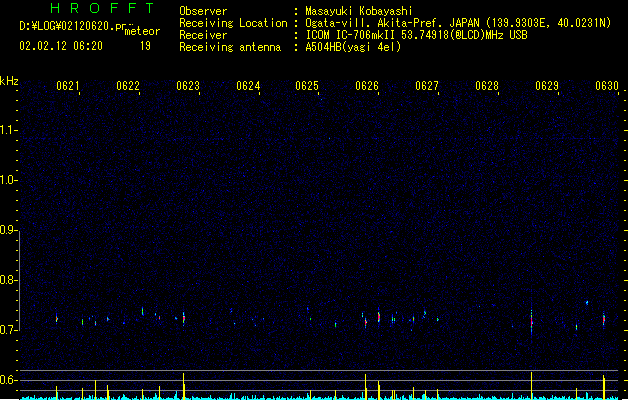Click the 1.0 kHz frequency label
The width and height of the screenshot is (629, 400).
[8, 180]
